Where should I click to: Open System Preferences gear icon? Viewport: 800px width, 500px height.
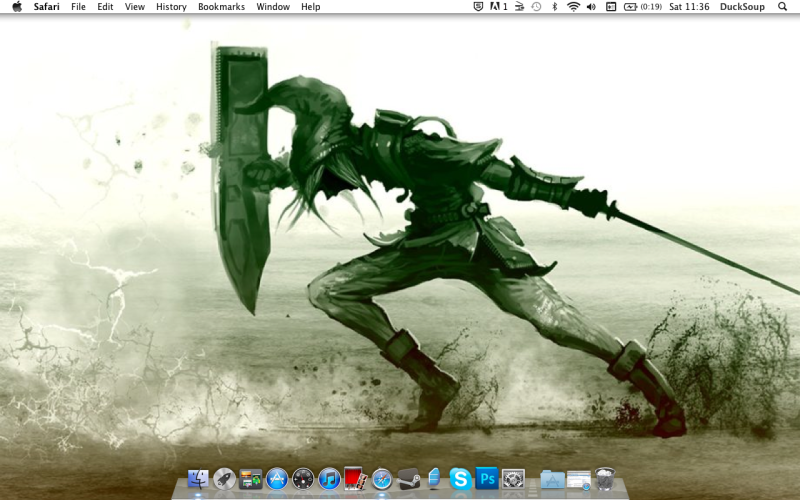513,479
